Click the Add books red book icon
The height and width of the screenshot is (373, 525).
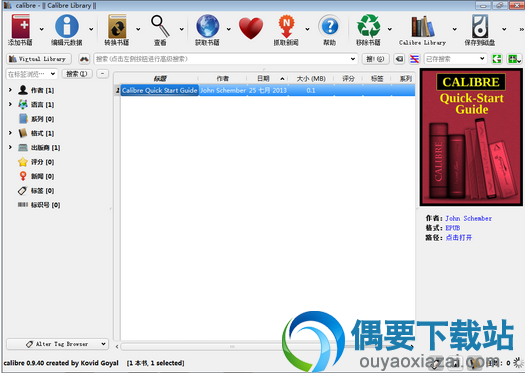pos(21,26)
